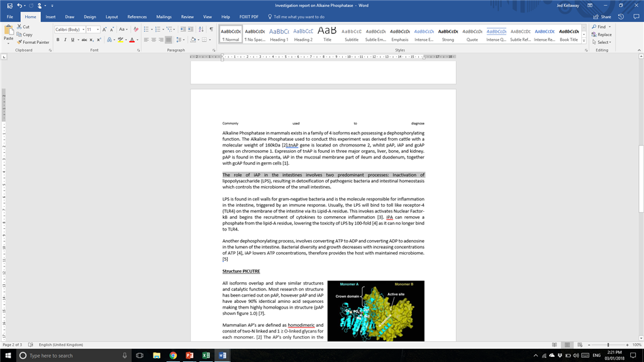Copy the selection with Copy icon
The width and height of the screenshot is (644, 362).
pos(25,35)
